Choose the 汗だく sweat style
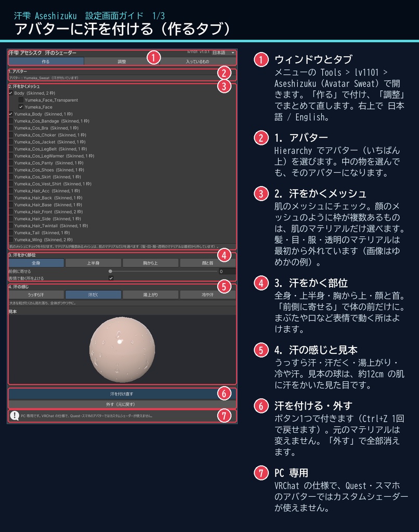 94,295
